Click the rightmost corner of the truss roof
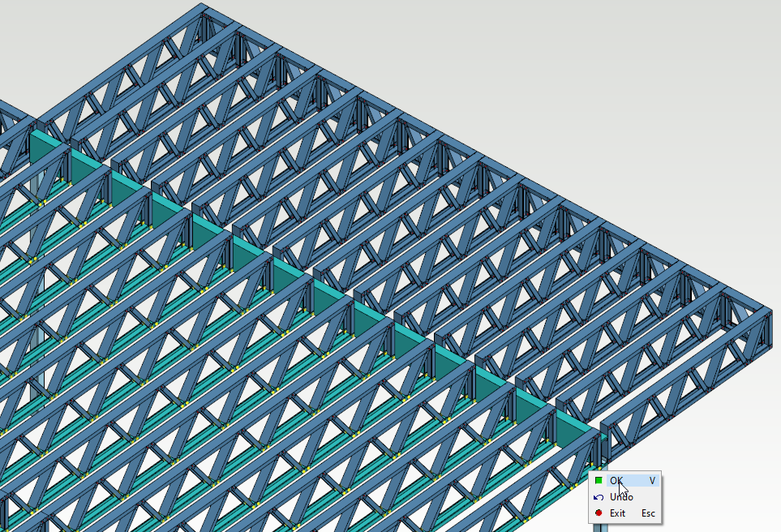The width and height of the screenshot is (781, 532). coord(766,311)
